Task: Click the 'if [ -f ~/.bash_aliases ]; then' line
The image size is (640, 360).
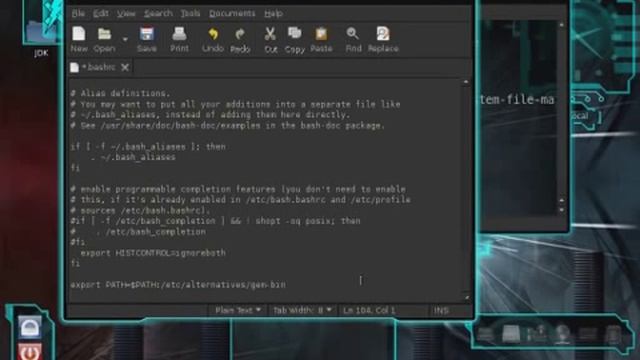Action: [x=148, y=147]
